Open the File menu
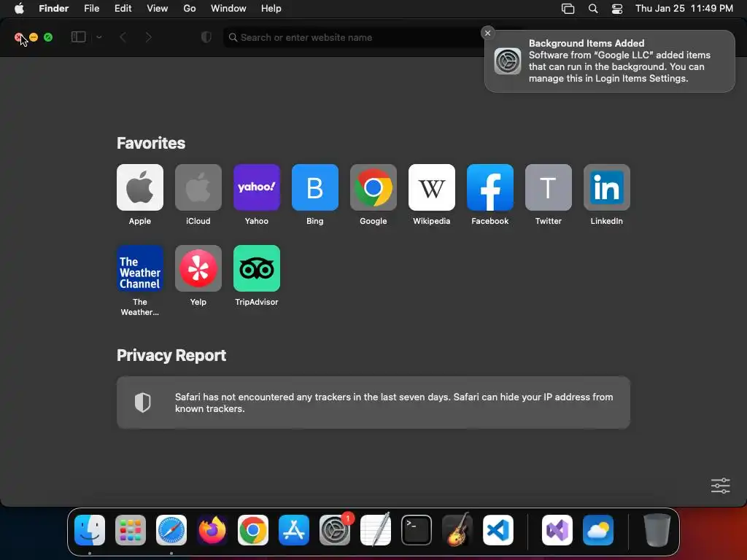This screenshot has height=560, width=747. 91,9
